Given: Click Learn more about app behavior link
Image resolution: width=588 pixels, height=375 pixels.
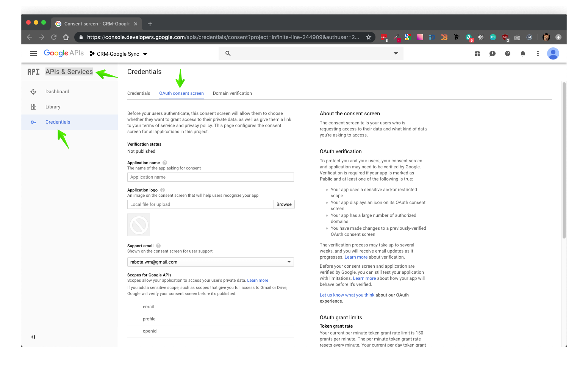Looking at the screenshot, I should 364,278.
